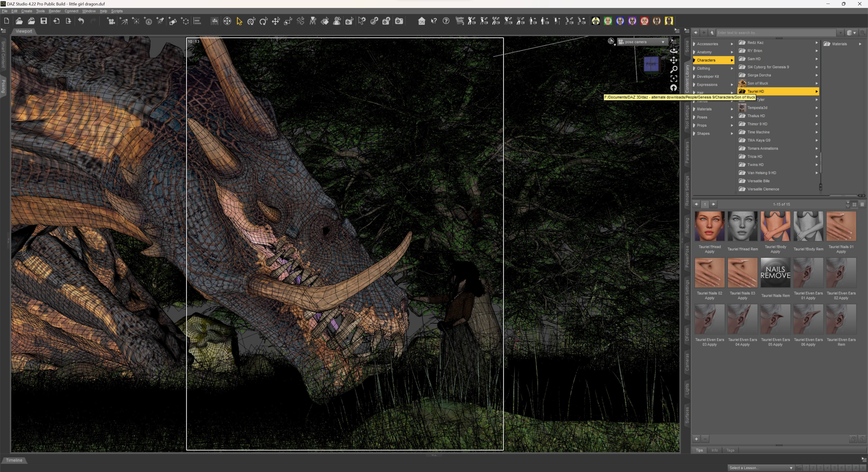
Task: Click content library back navigation arrow
Action: [696, 33]
